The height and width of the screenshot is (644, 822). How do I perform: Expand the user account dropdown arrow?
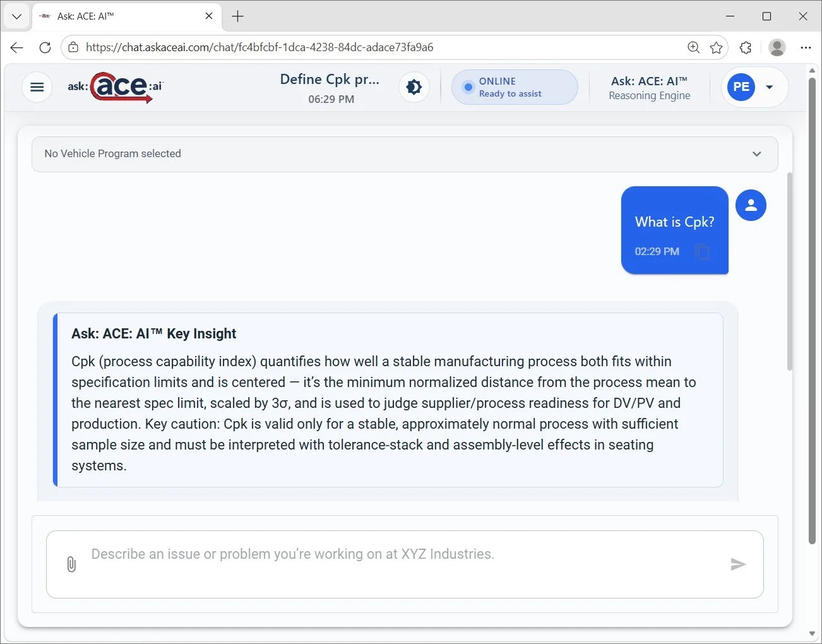tap(770, 87)
